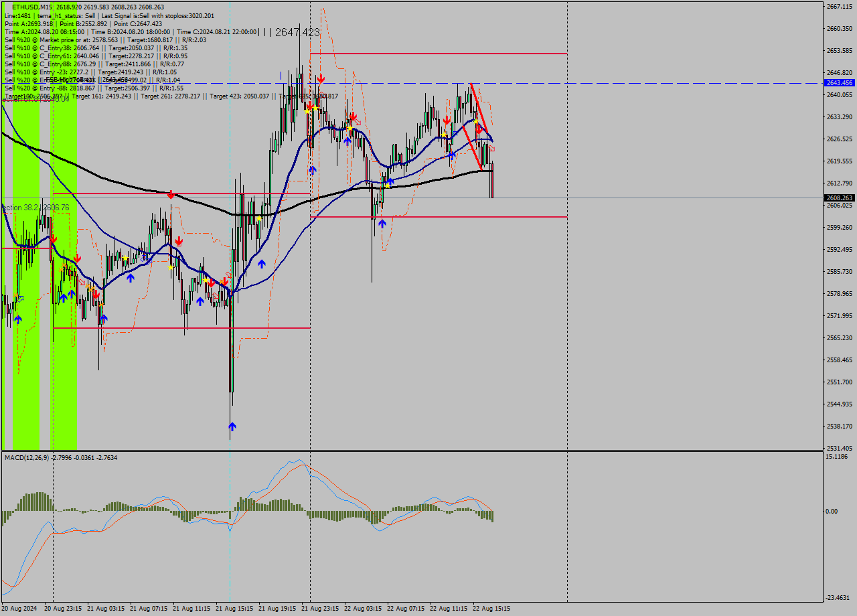Click the 2619.555 price axis label
Image resolution: width=857 pixels, height=616 pixels.
pyautogui.click(x=840, y=161)
